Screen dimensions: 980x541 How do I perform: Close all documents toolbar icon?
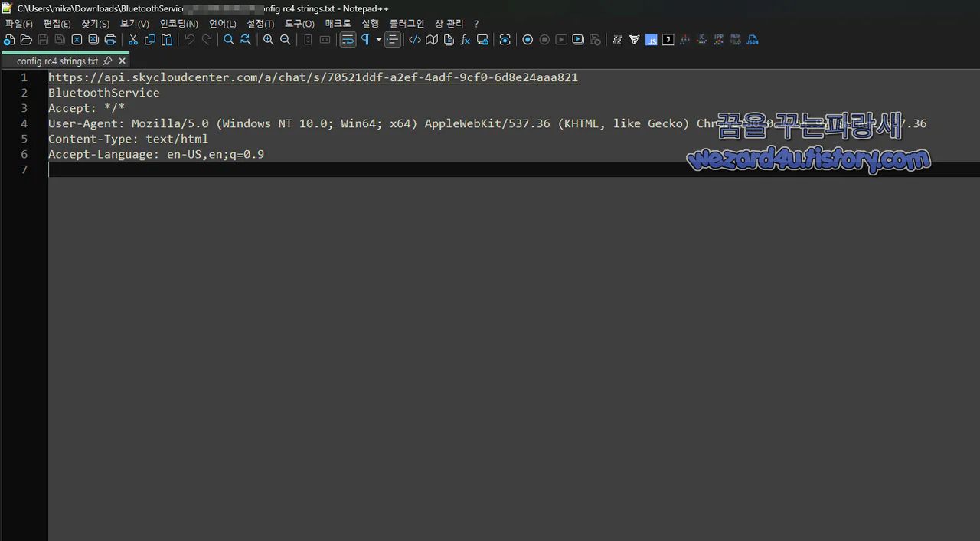pos(93,40)
